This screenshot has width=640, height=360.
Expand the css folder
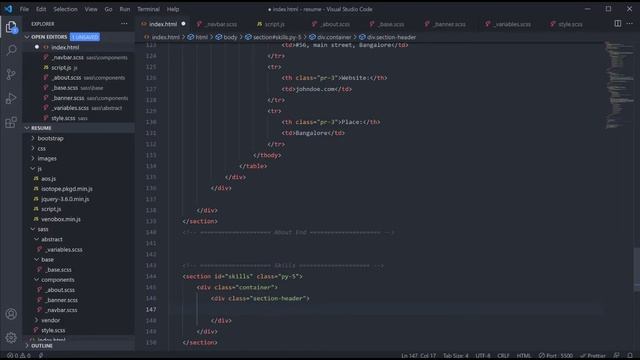(42, 149)
